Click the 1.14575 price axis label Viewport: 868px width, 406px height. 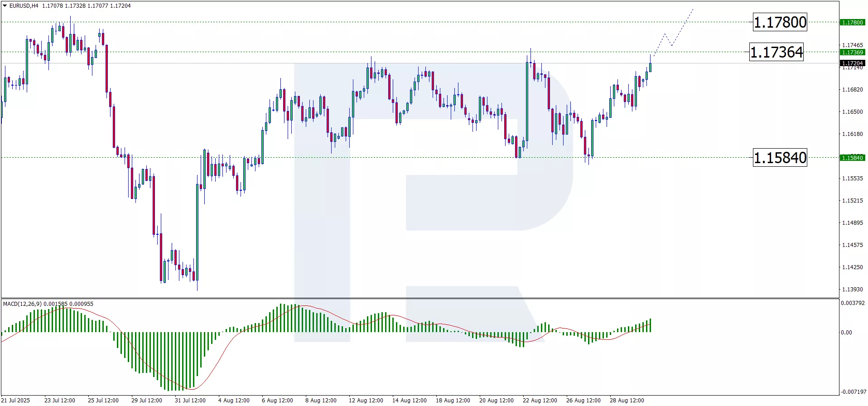[x=852, y=245]
